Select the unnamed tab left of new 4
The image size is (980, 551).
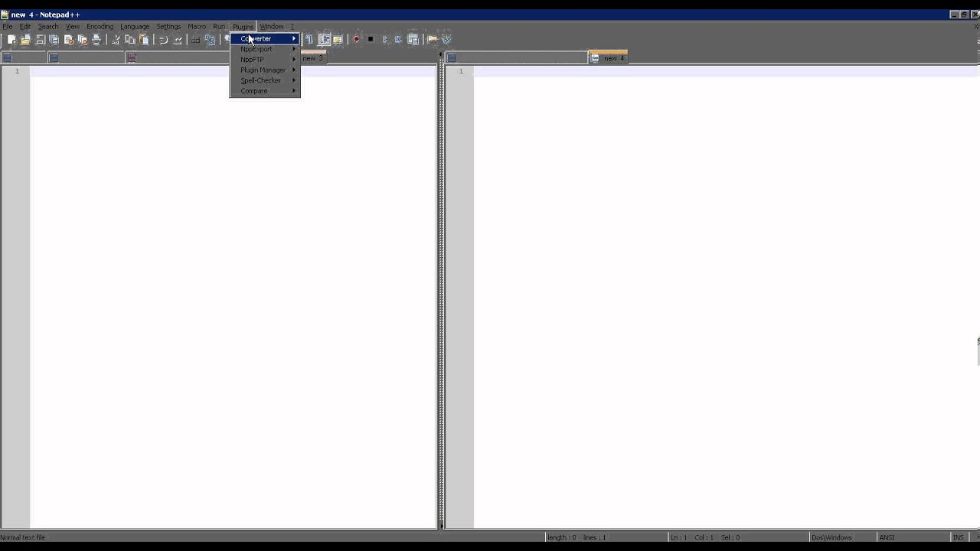[x=517, y=57]
